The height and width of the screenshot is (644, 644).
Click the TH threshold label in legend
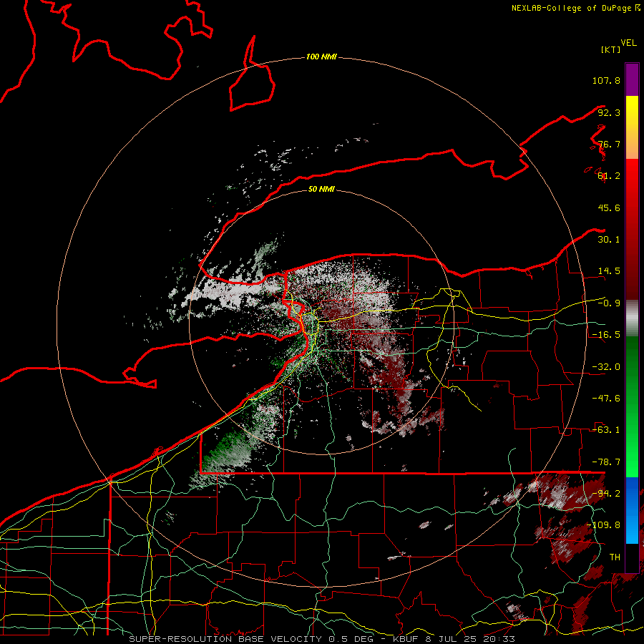(615, 557)
